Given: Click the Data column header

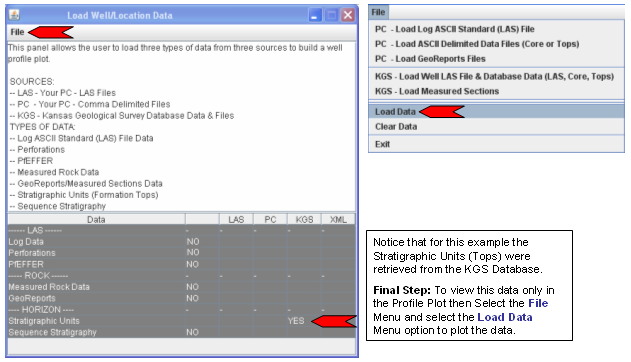Looking at the screenshot, I should tap(96, 219).
